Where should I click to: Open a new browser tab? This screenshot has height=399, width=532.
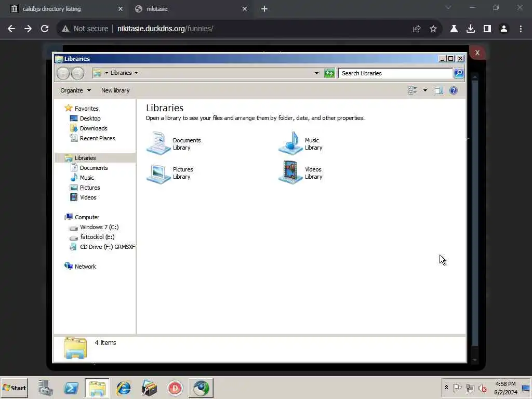(x=264, y=9)
